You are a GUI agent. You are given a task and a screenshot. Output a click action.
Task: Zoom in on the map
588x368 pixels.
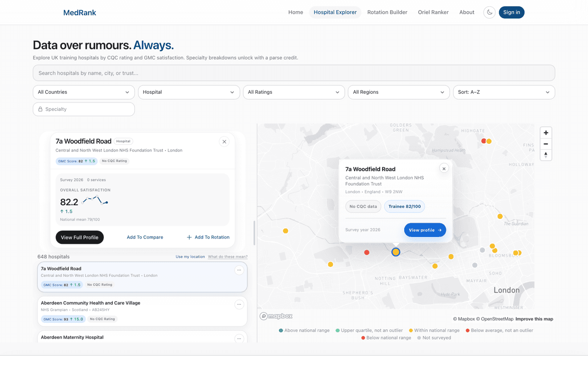546,133
